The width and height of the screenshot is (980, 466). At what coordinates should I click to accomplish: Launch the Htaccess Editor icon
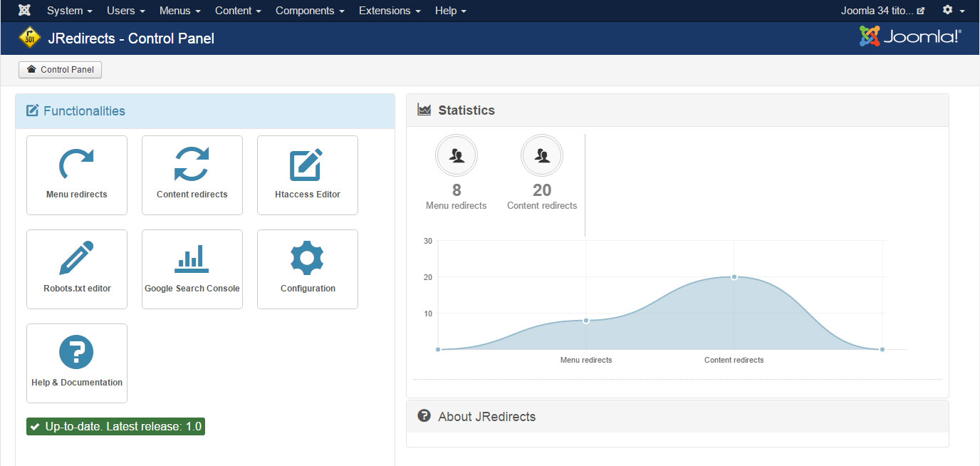tap(308, 165)
